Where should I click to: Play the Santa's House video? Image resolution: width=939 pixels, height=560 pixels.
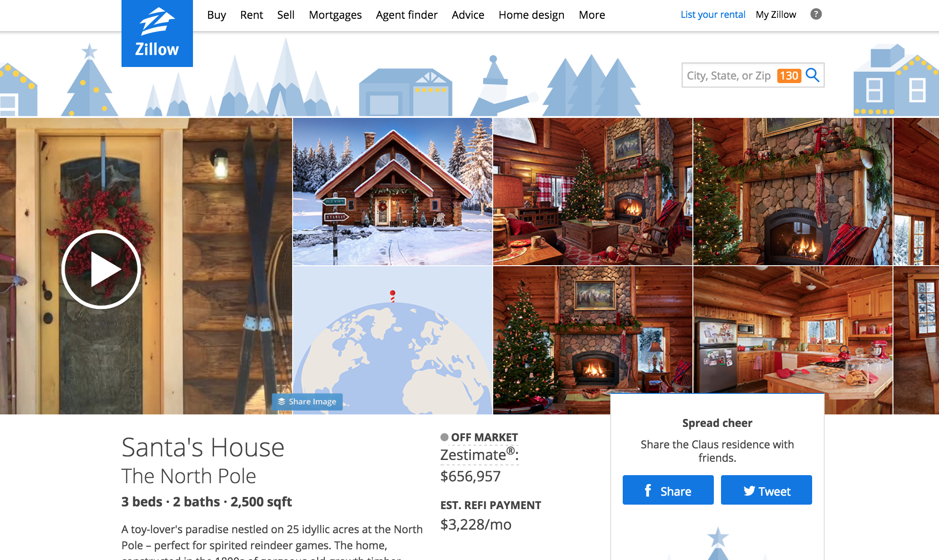click(x=101, y=269)
